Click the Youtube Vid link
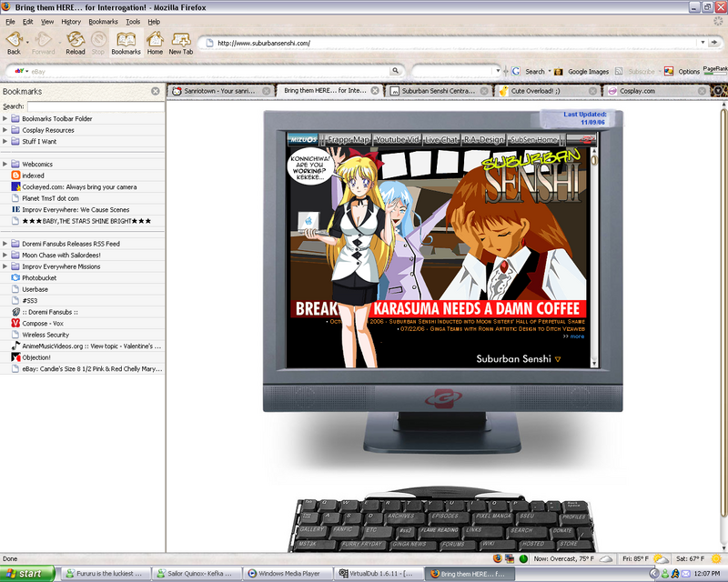 (x=398, y=139)
